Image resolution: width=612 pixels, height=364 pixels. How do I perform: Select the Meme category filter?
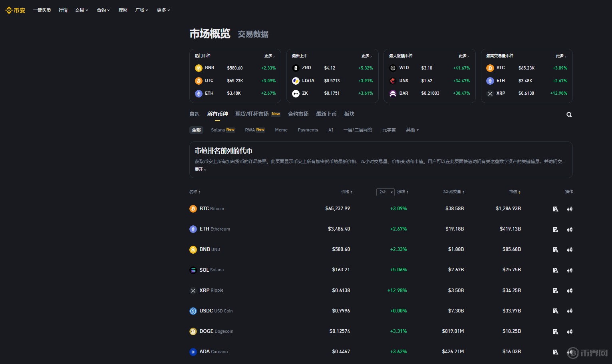tap(281, 130)
